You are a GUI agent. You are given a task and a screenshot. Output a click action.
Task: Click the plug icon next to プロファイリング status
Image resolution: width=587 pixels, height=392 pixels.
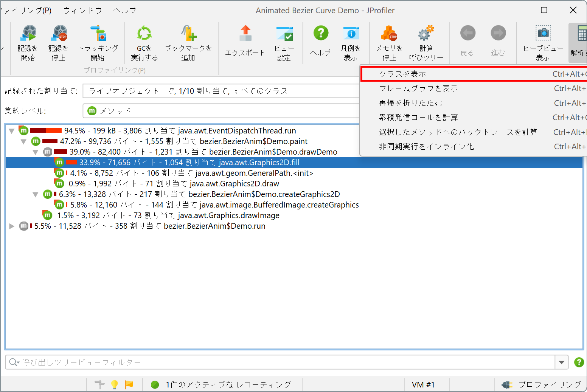coord(507,385)
